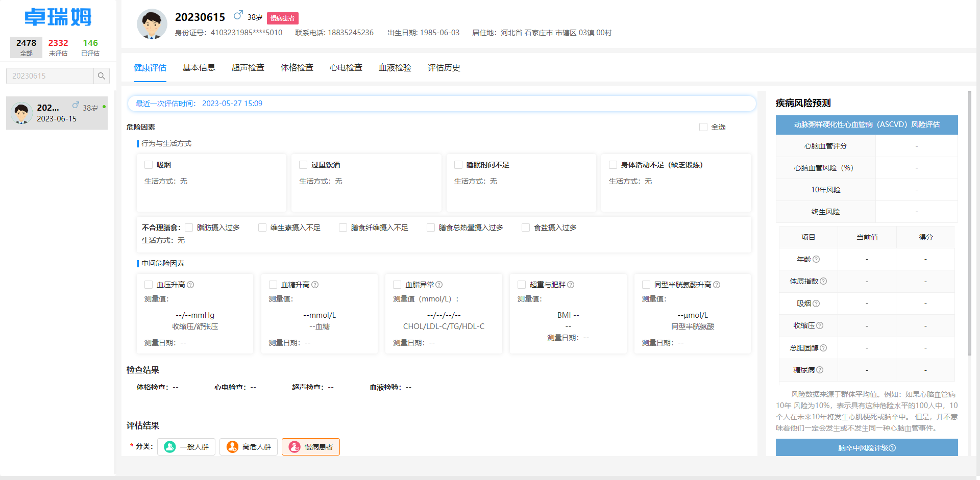Click help icon next to 年龄

pos(816,259)
